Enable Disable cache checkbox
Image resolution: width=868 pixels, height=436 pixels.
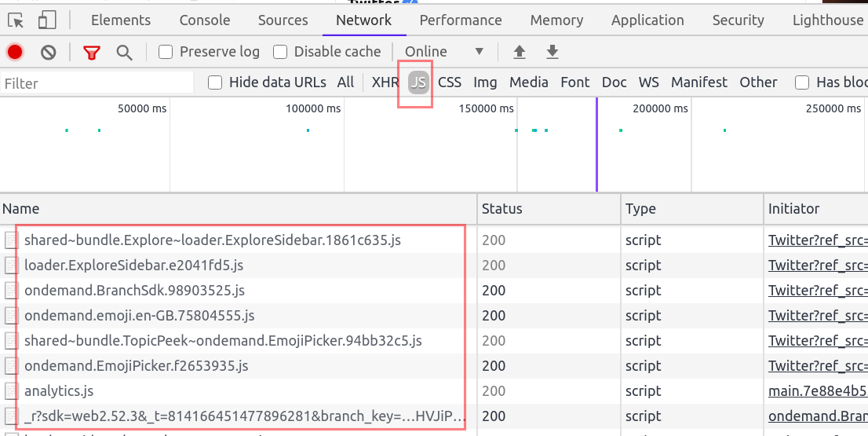pyautogui.click(x=280, y=52)
